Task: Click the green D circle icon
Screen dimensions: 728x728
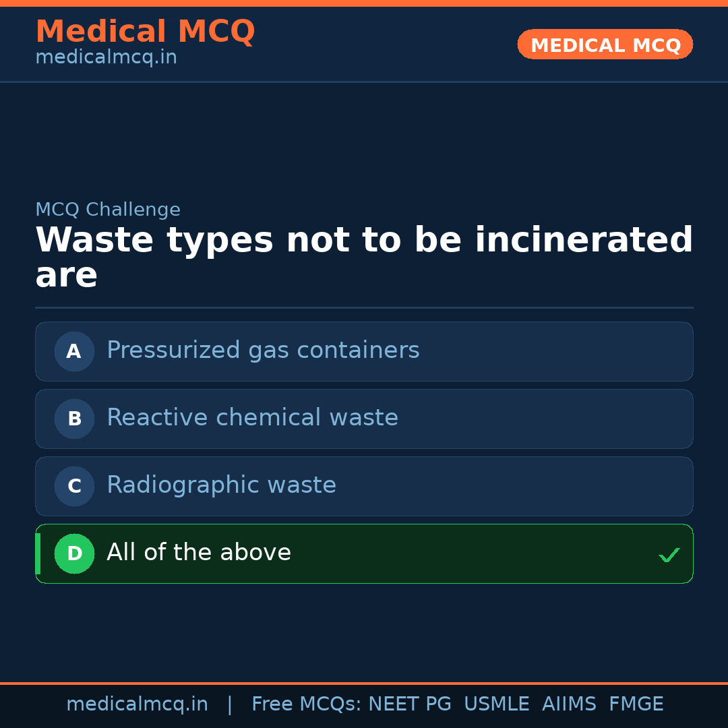Action: 74,553
